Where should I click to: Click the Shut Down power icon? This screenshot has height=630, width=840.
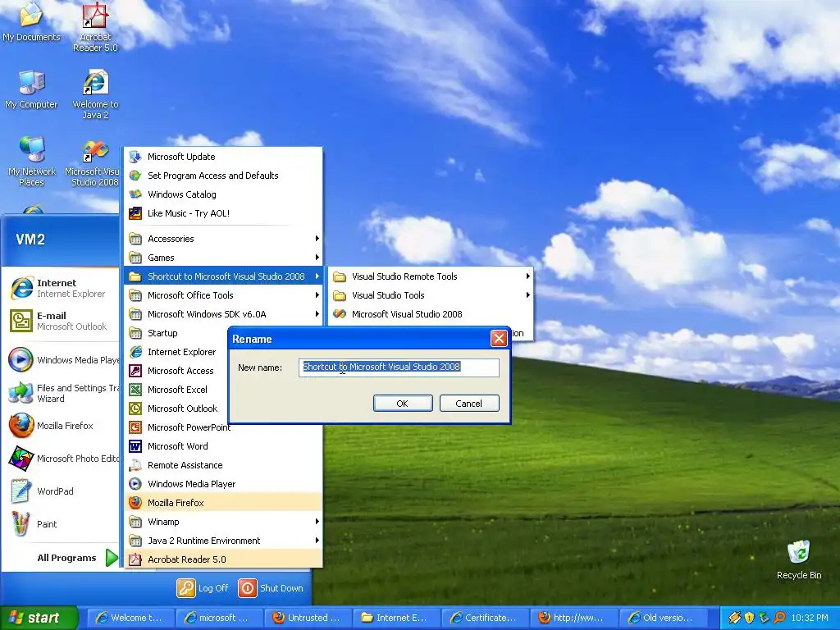248,588
